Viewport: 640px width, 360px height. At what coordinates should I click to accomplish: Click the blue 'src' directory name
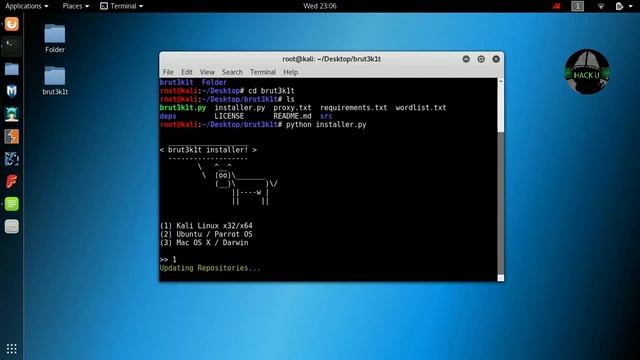click(326, 116)
